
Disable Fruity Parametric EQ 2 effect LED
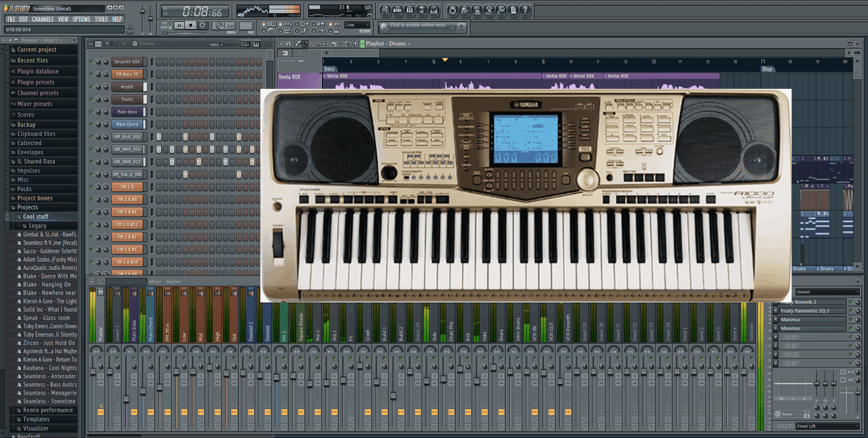click(851, 311)
